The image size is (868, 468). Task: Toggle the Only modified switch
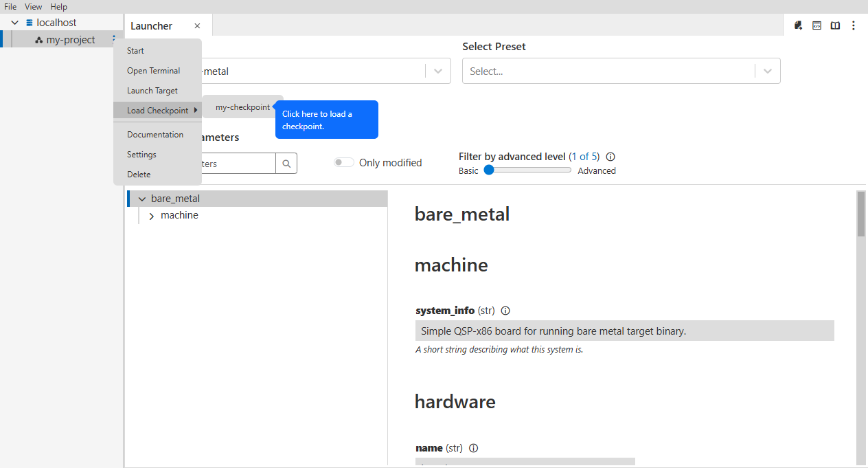coord(344,163)
